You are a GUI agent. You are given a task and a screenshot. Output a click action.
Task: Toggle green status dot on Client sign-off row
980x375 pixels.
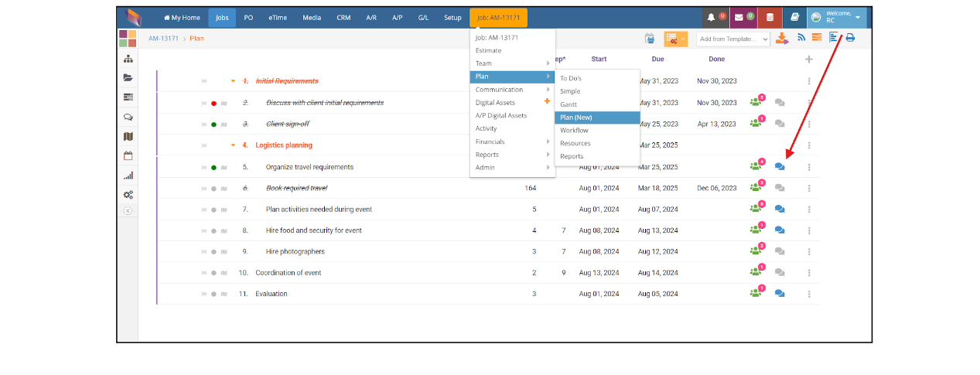click(x=213, y=124)
